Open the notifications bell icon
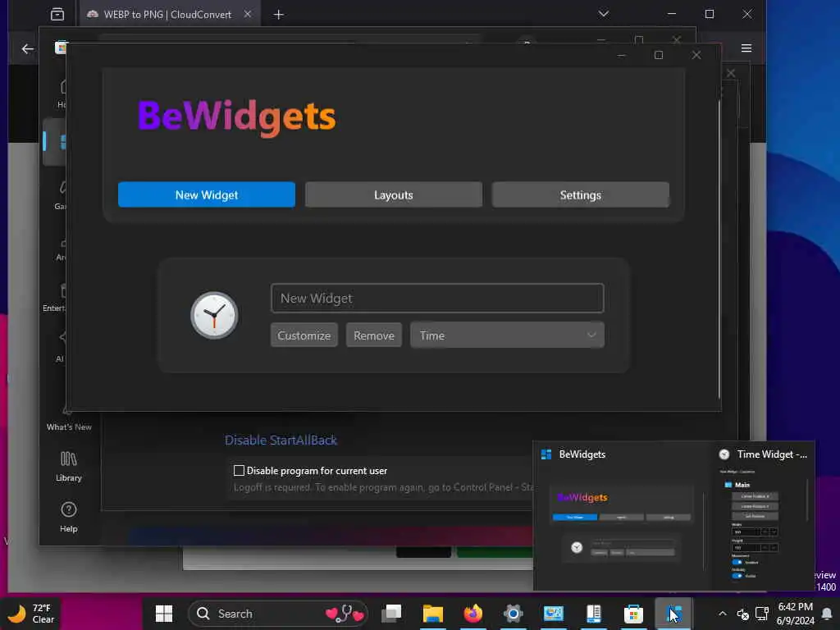 [x=827, y=614]
